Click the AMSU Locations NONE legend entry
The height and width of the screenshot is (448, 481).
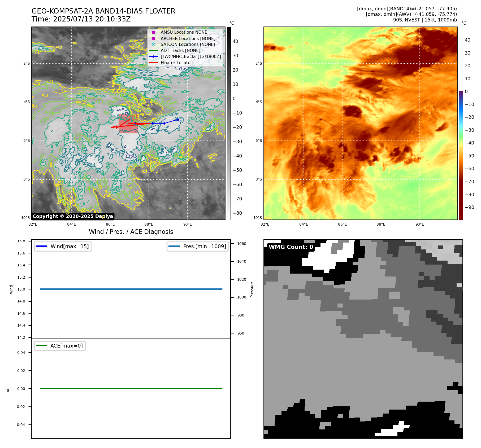coord(184,32)
